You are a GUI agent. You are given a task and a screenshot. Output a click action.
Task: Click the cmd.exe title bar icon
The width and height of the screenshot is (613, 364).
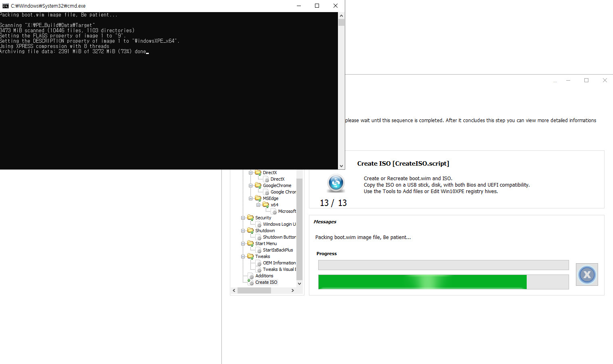coord(5,6)
